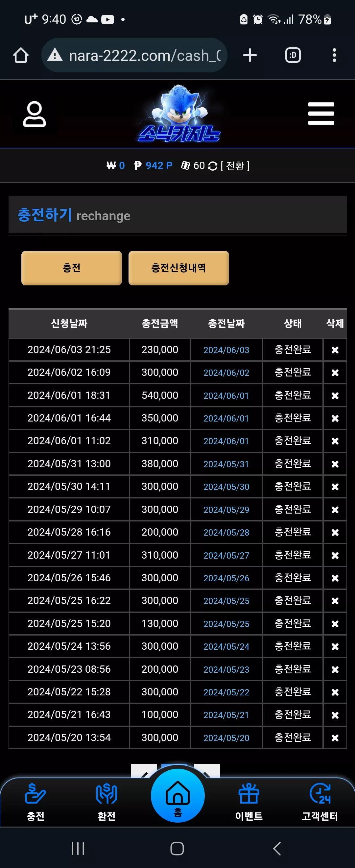Delete the 2024/06/03 21:25 deposit record

point(335,350)
